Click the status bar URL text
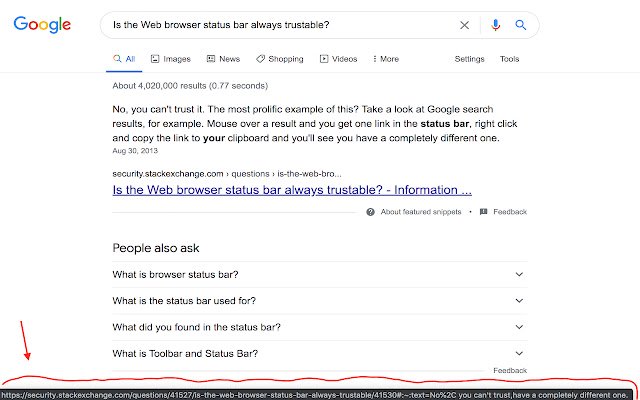Image resolution: width=640 pixels, height=400 pixels. (x=316, y=395)
